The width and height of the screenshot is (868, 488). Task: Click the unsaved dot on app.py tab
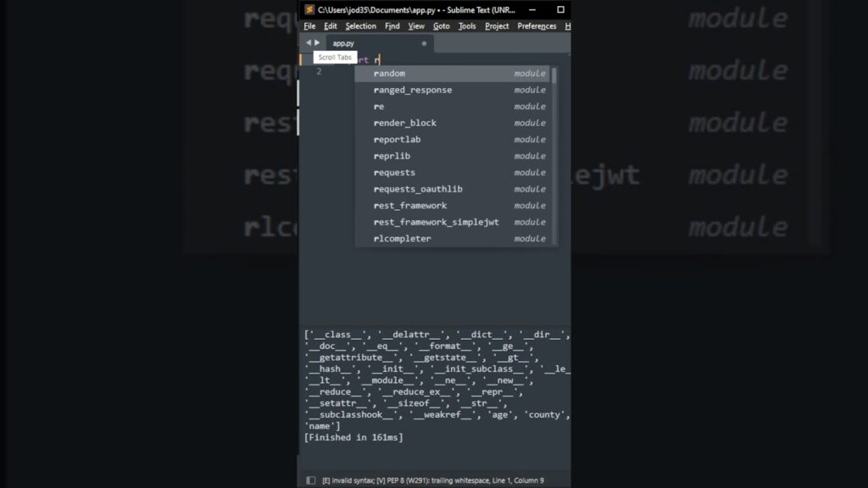coord(424,43)
